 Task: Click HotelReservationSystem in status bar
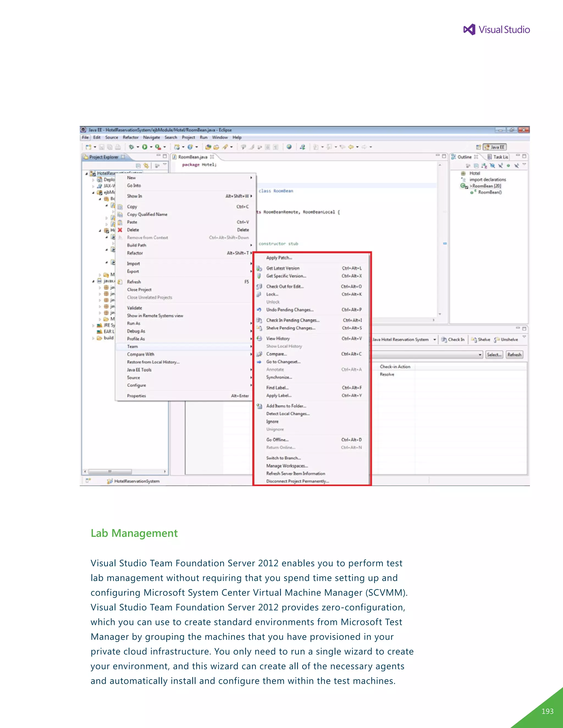point(137,481)
